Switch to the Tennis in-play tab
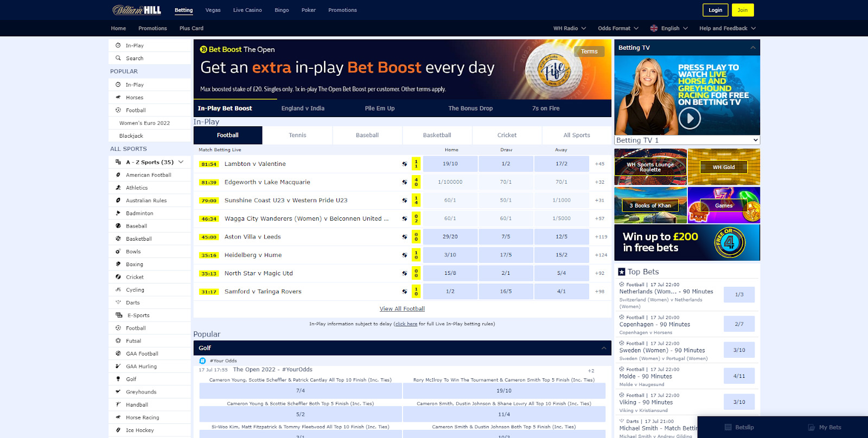Image resolution: width=868 pixels, height=438 pixels. click(297, 135)
